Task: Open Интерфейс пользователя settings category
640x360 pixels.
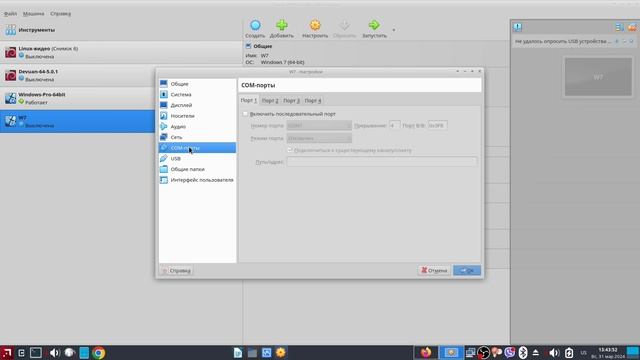Action: (197, 180)
